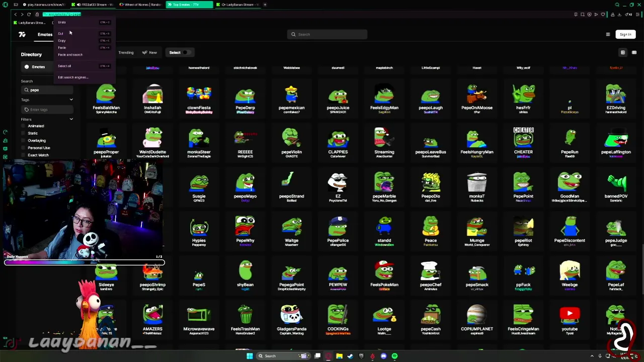644x362 pixels.
Task: Open Spotify from the taskbar
Action: [x=394, y=356]
